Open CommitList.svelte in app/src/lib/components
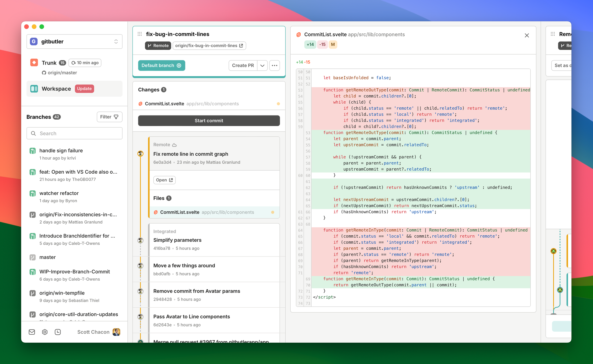The image size is (593, 364). pyautogui.click(x=208, y=103)
